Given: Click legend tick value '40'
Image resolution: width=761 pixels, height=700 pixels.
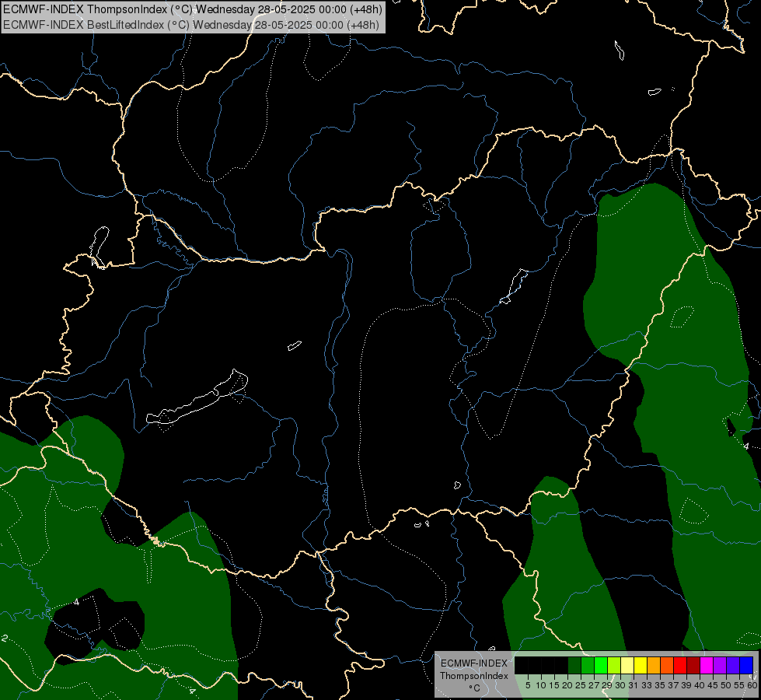Looking at the screenshot, I should pos(700,685).
